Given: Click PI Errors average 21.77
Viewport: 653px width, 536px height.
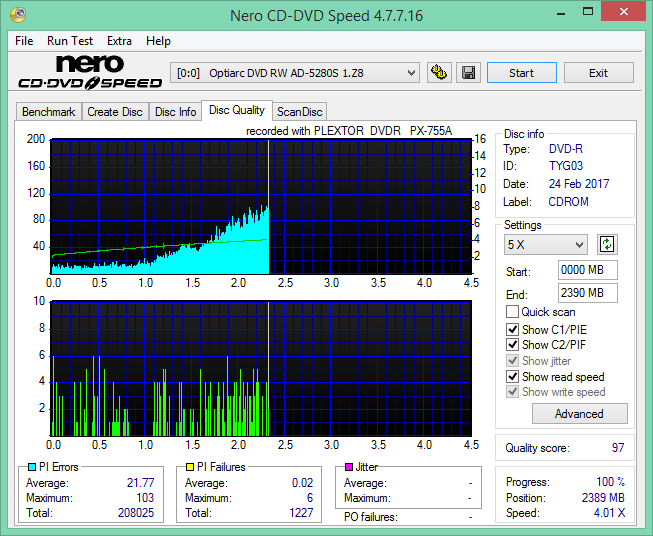Looking at the screenshot, I should click(140, 482).
